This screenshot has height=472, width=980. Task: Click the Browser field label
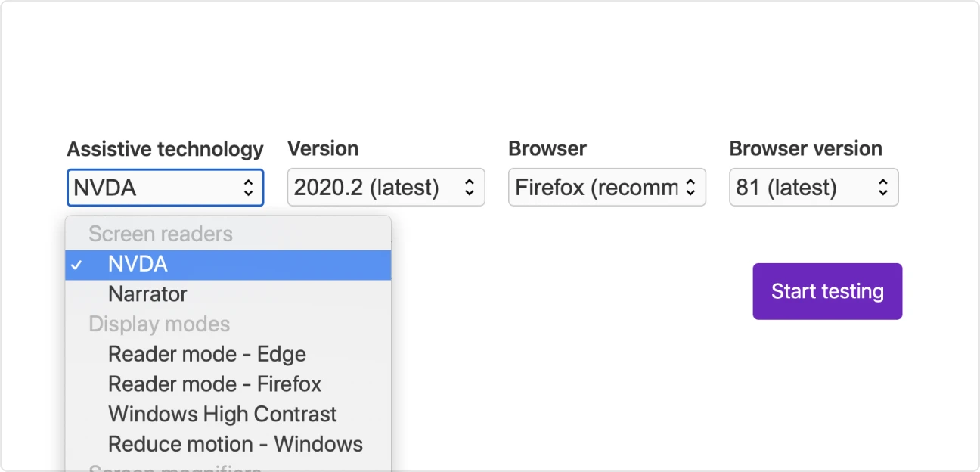coord(547,149)
